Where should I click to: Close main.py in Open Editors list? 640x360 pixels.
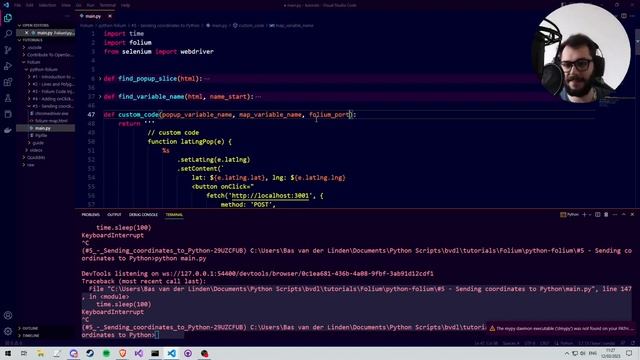click(27, 33)
